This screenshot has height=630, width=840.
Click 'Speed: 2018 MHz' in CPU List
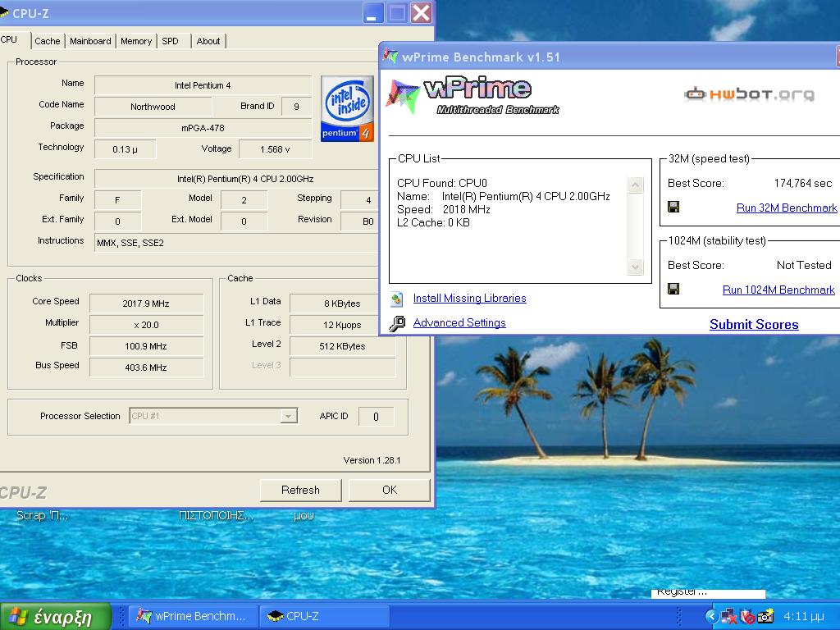click(x=444, y=209)
